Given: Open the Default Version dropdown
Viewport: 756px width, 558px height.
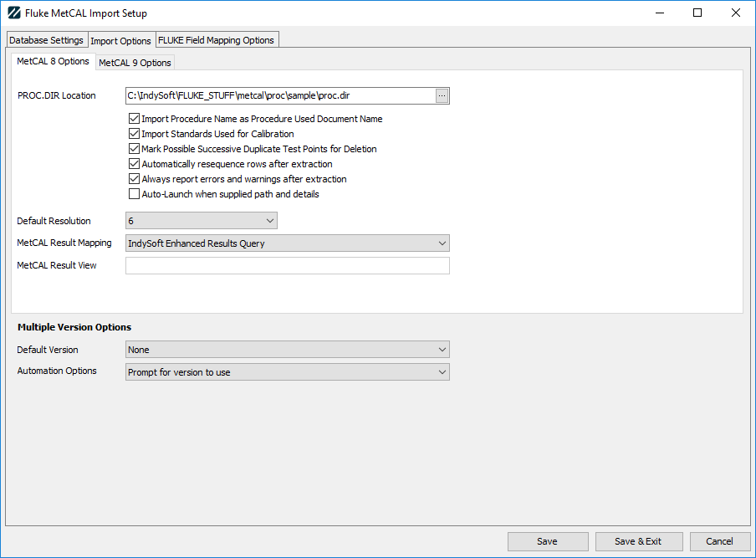Looking at the screenshot, I should (287, 350).
